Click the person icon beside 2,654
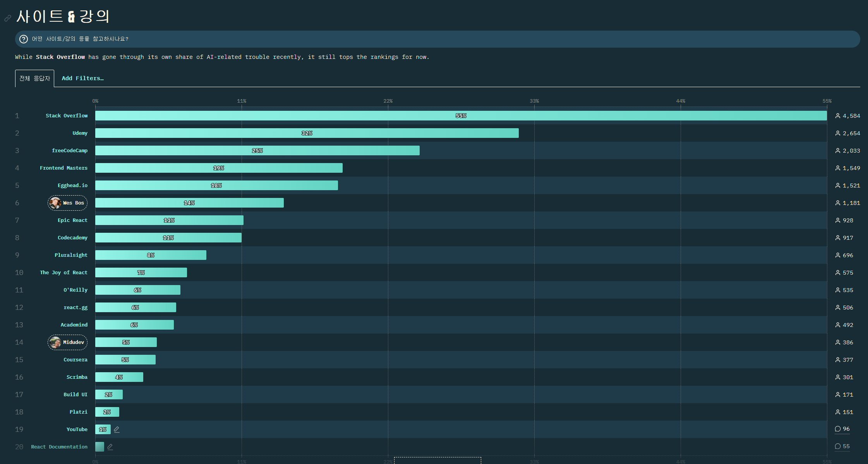 coord(838,133)
